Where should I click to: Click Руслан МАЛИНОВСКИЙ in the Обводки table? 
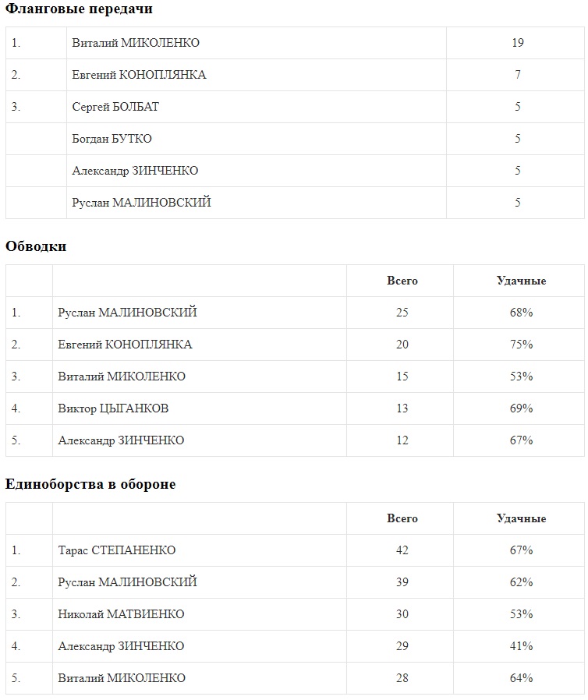tap(127, 313)
